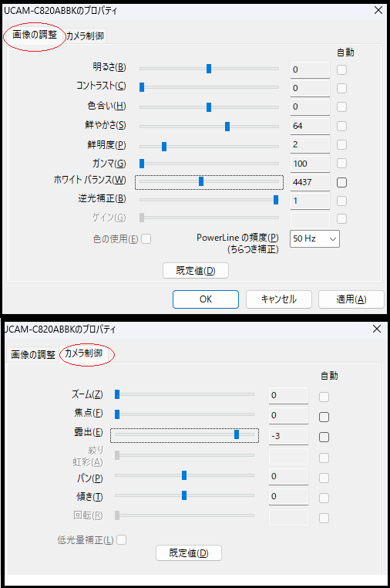Click the パン slider handle
Viewport: 390px width, 588px height.
coord(184,475)
